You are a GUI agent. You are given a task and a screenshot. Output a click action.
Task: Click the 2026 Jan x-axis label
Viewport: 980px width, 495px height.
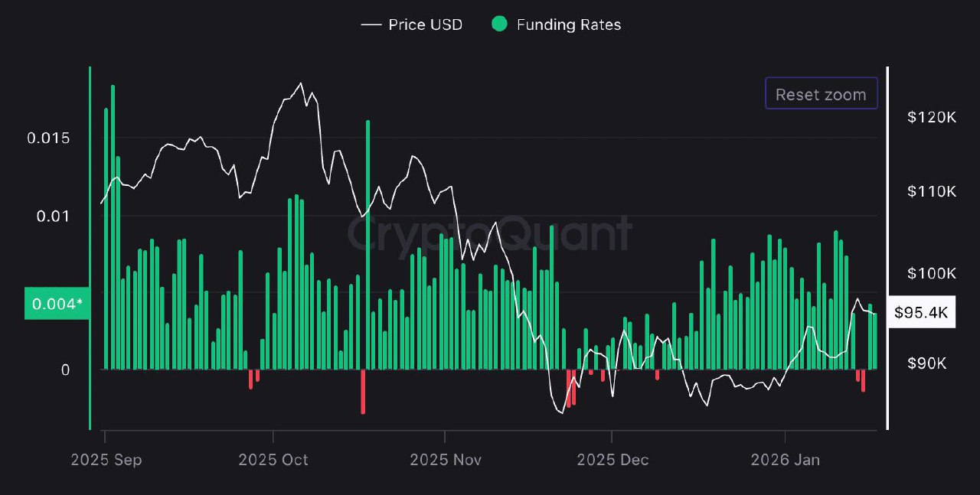(x=785, y=460)
